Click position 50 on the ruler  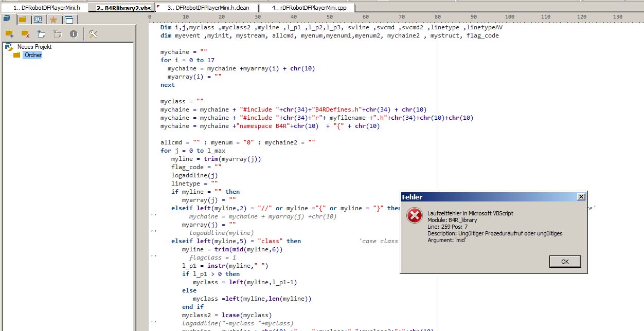(329, 16)
